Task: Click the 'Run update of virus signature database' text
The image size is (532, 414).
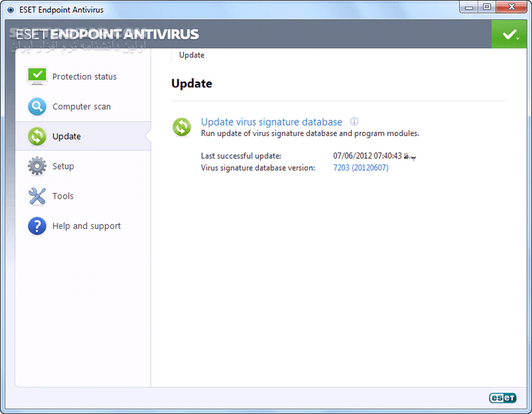Action: point(310,133)
